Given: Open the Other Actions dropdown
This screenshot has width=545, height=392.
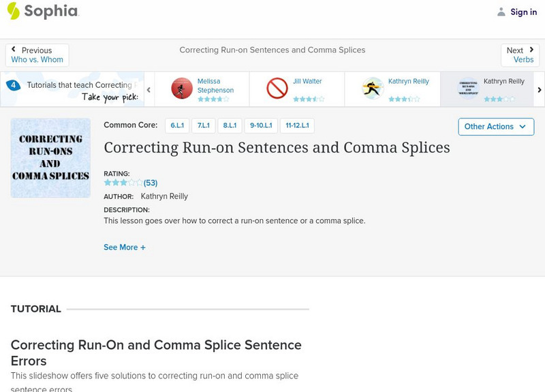Looking at the screenshot, I should tap(495, 127).
